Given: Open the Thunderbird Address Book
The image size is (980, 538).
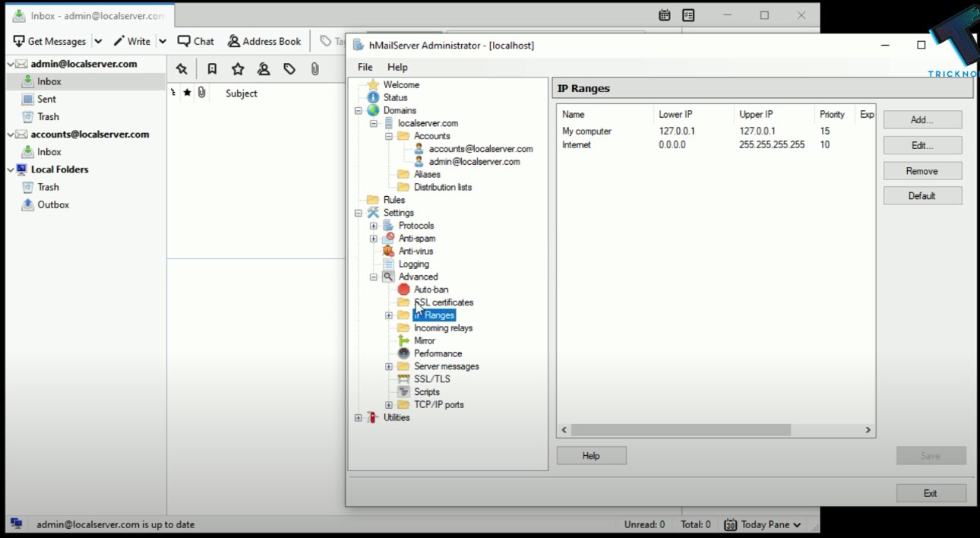Looking at the screenshot, I should pos(264,41).
